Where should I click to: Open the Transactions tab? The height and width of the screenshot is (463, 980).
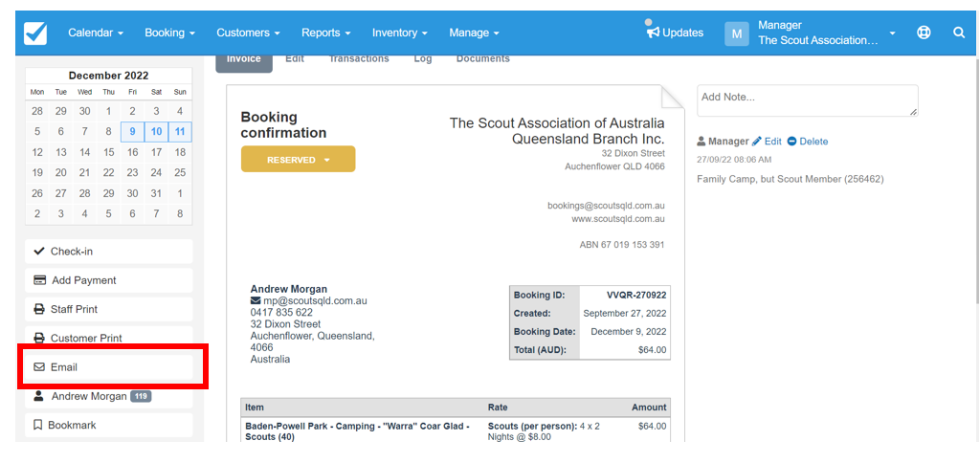(x=359, y=58)
